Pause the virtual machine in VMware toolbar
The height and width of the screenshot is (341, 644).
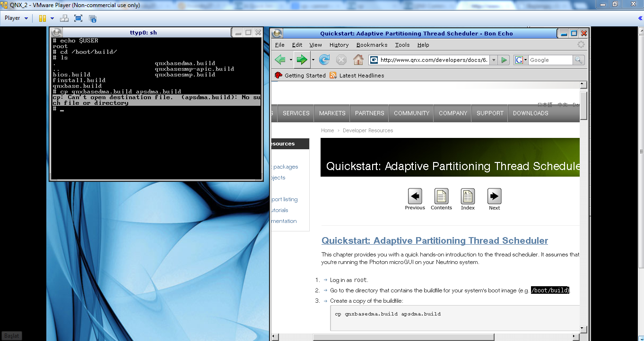pyautogui.click(x=43, y=18)
